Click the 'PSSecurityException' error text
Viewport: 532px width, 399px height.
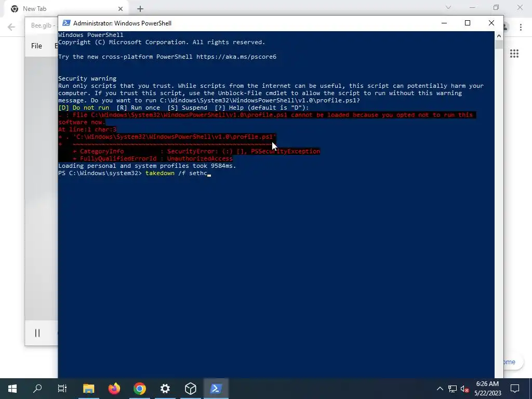point(285,151)
